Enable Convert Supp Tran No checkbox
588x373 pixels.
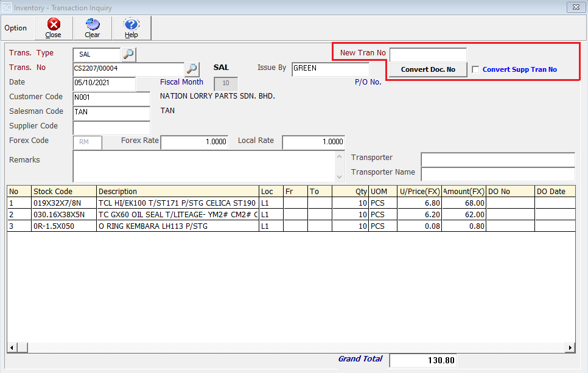(x=475, y=69)
